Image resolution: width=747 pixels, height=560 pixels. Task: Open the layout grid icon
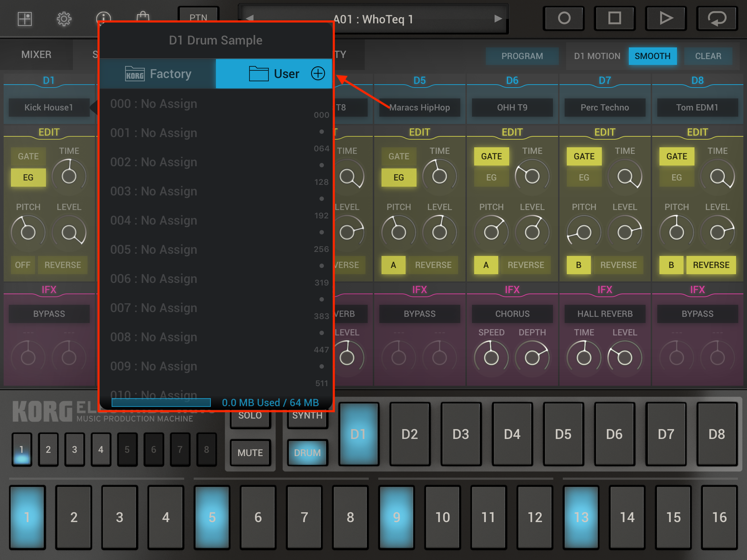click(25, 19)
